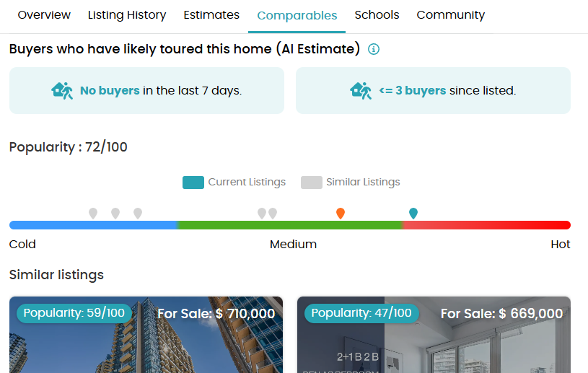
Task: Click the gray Similar Listings legend swatch
Action: pyautogui.click(x=312, y=183)
